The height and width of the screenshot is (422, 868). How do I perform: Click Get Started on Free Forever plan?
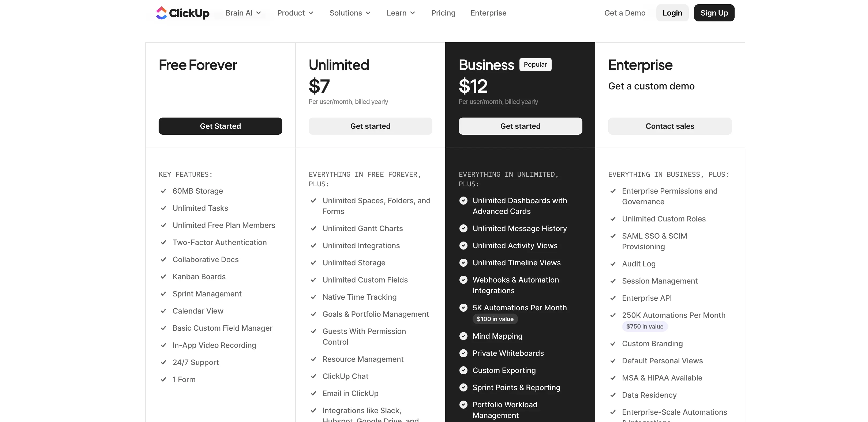(x=220, y=126)
